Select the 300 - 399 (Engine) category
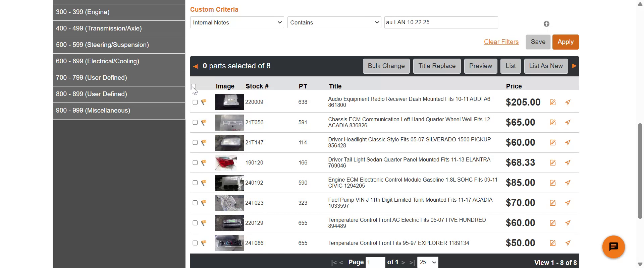Screen dimensions: 644x268 point(119,12)
